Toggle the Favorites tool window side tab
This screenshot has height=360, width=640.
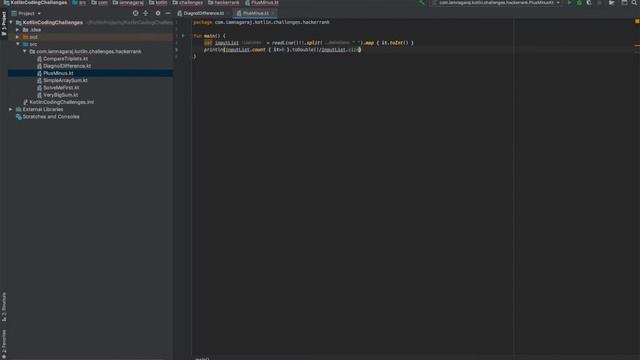coord(4,344)
